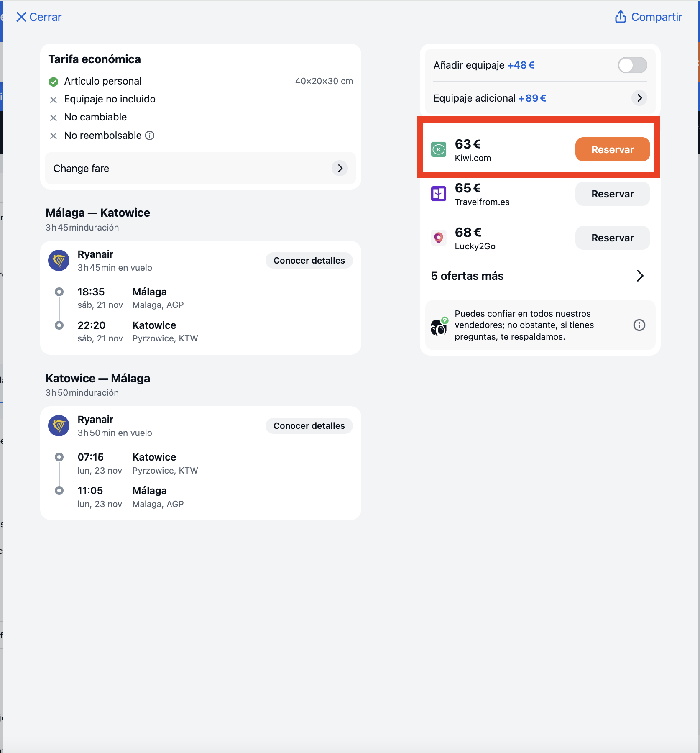
Task: Click the 22:20 arrival time
Action: (92, 325)
